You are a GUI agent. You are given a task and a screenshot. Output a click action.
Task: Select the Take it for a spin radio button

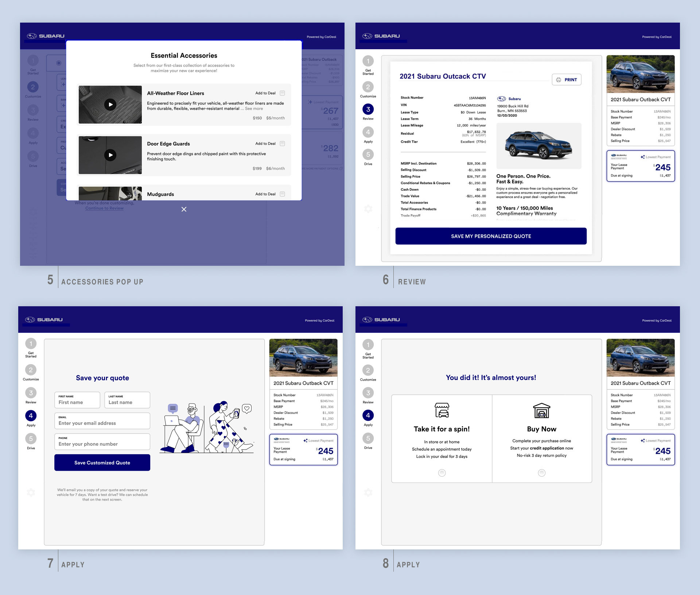[x=442, y=473]
